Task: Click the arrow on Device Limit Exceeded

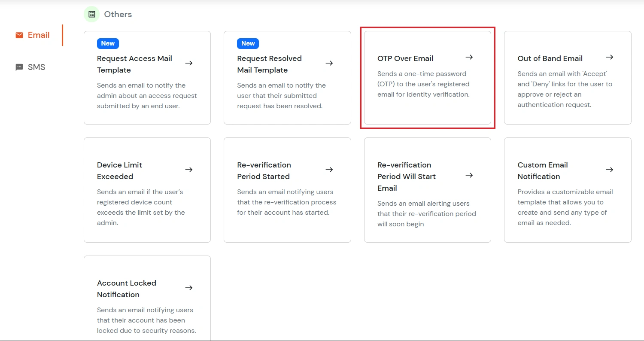Action: click(x=189, y=170)
